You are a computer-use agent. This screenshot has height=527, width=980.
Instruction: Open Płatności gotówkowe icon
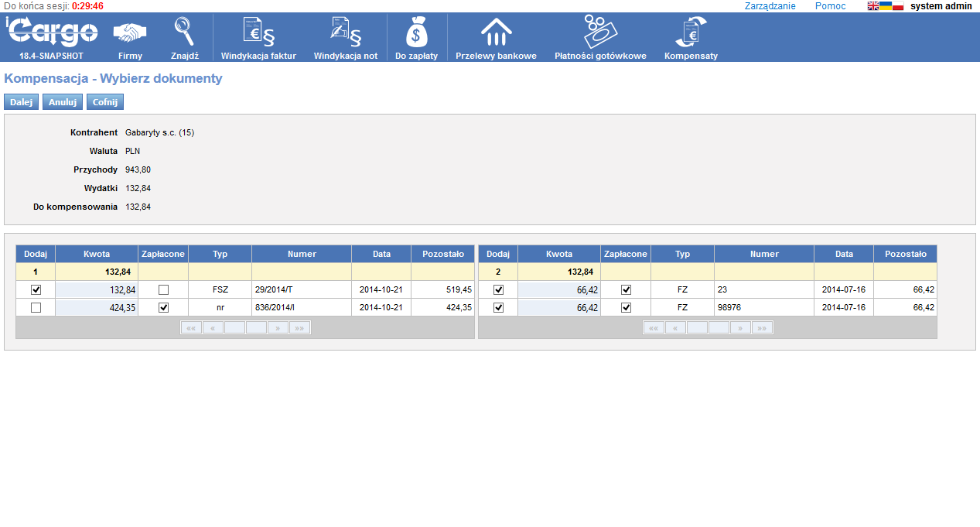pos(600,33)
